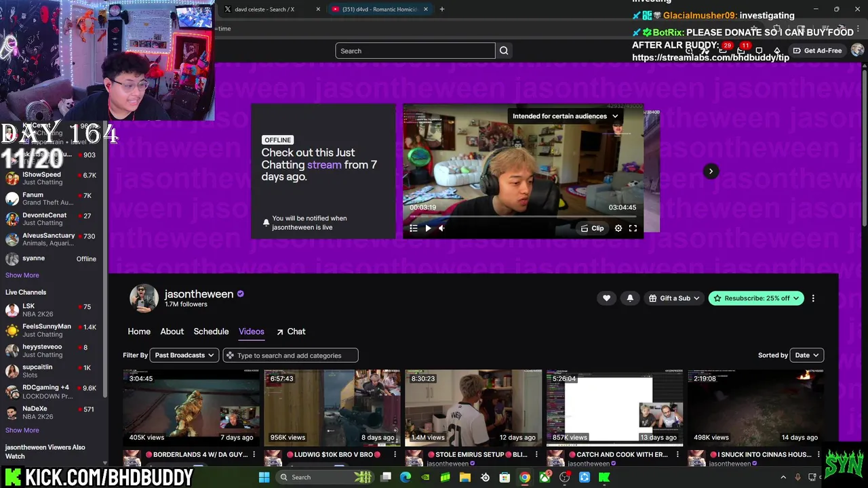Create a Clip from the video
Image resolution: width=868 pixels, height=488 pixels.
[x=592, y=228]
